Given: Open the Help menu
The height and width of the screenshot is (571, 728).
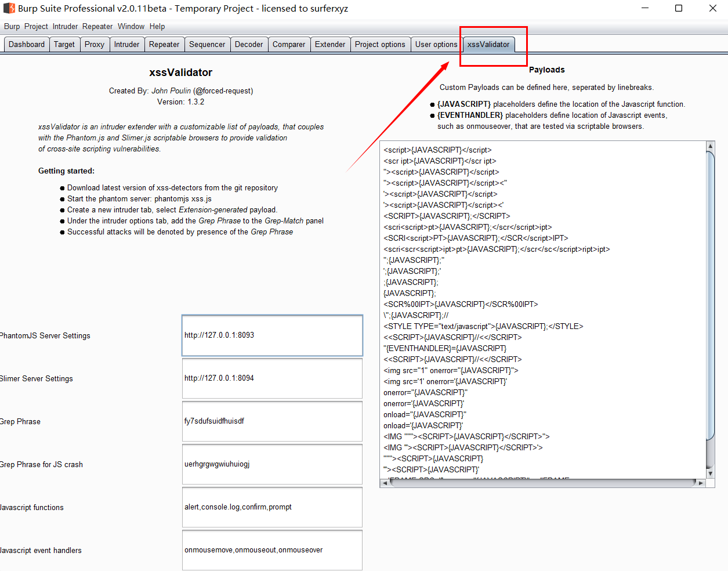Looking at the screenshot, I should tap(157, 27).
